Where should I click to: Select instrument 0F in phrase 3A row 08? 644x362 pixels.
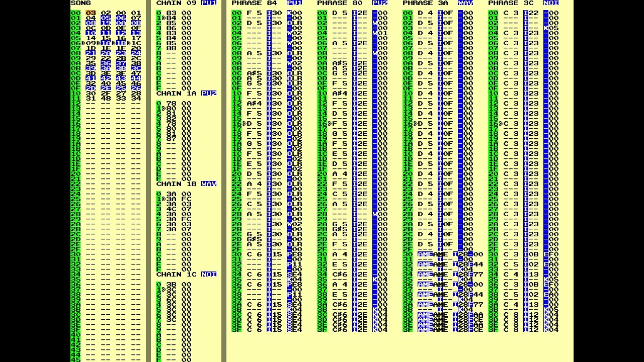click(x=448, y=53)
